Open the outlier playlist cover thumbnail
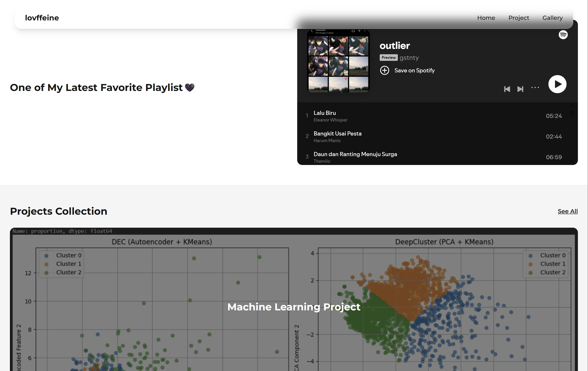 coord(338,61)
